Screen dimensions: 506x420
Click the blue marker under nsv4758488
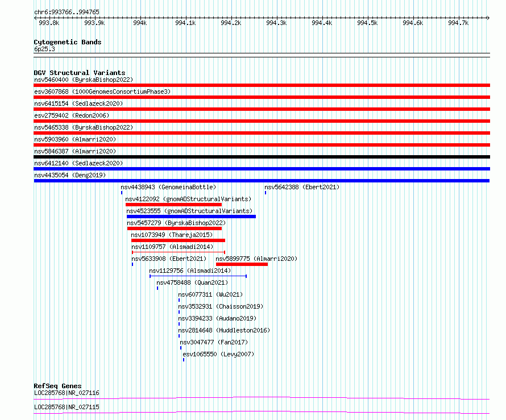click(157, 288)
